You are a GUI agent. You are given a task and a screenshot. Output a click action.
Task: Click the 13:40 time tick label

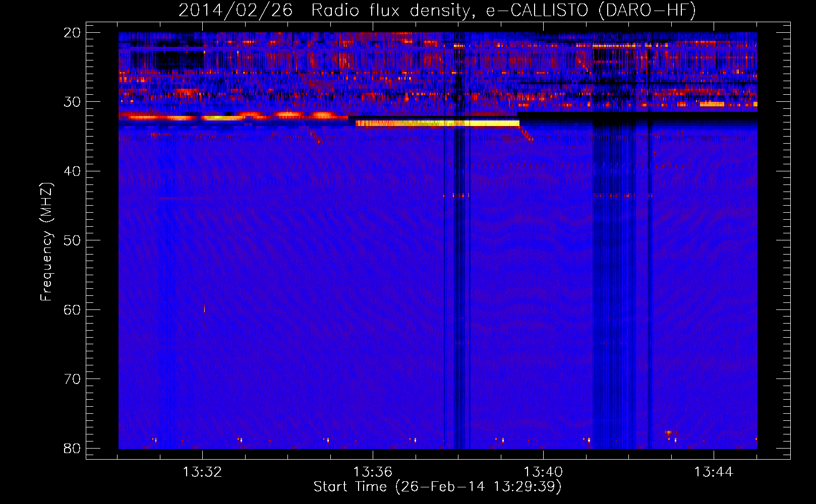[x=543, y=472]
